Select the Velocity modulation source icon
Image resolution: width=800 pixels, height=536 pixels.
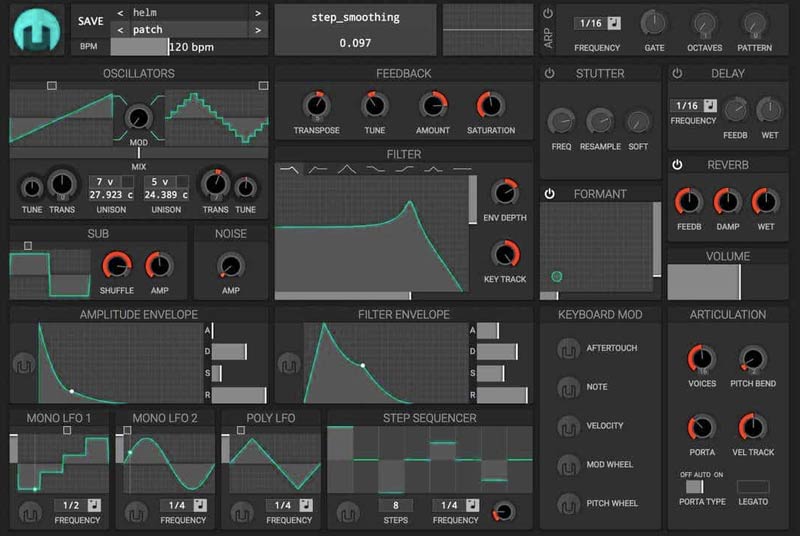point(568,426)
